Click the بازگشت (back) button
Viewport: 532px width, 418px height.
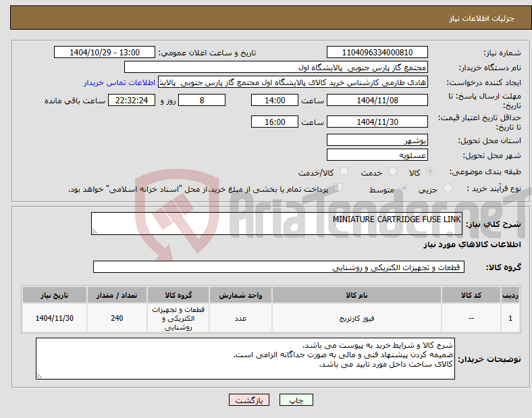(249, 400)
